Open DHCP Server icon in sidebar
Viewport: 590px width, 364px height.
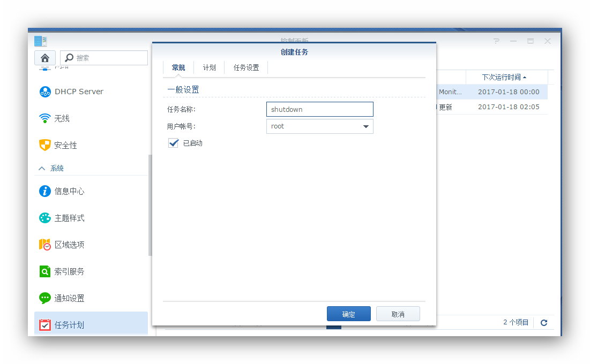point(45,92)
